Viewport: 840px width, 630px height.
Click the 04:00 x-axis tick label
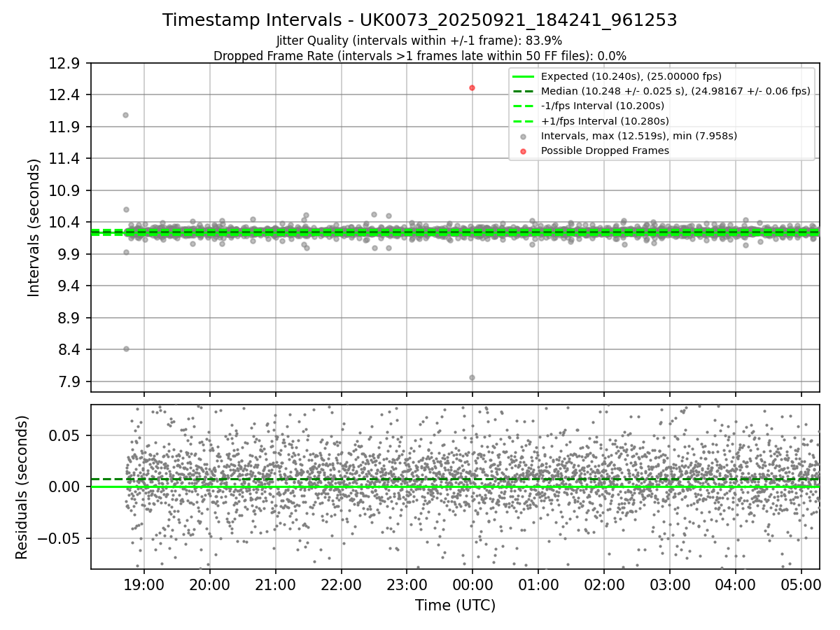click(736, 584)
